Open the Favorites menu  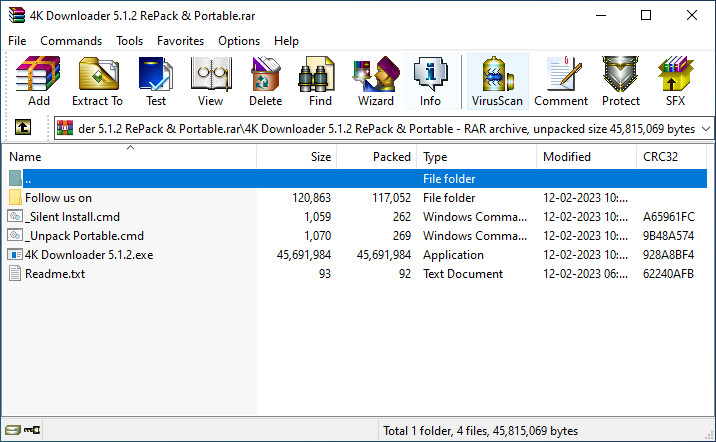tap(180, 41)
